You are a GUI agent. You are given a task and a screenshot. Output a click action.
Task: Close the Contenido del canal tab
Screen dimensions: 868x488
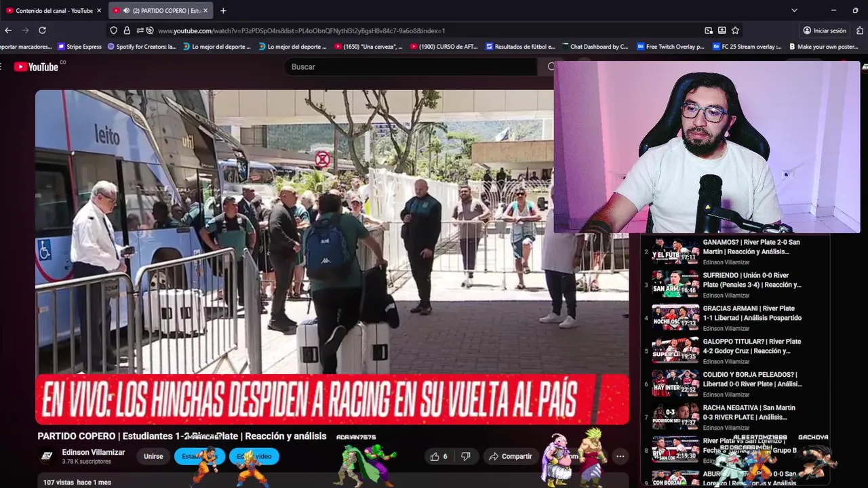99,11
